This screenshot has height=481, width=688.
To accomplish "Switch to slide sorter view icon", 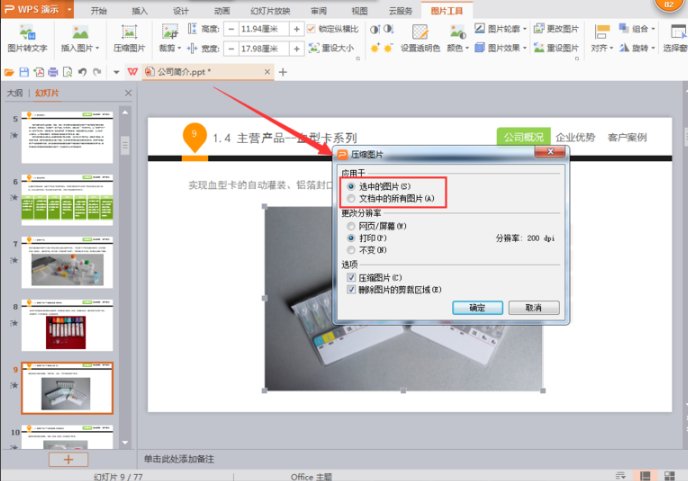I will point(670,475).
